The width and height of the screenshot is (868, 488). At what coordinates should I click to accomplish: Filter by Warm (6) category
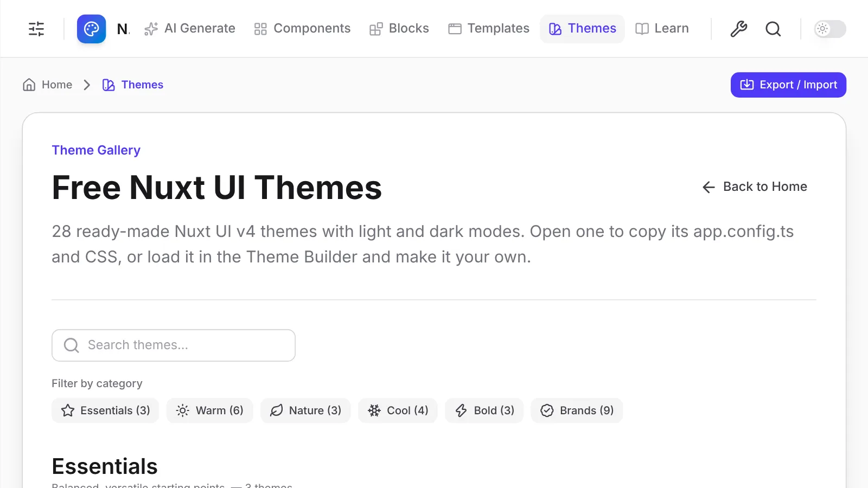click(x=210, y=410)
